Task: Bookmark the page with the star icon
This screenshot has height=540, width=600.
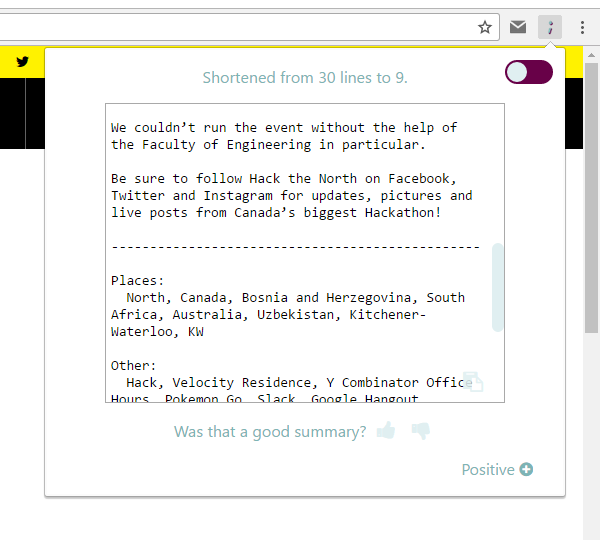Action: [485, 27]
